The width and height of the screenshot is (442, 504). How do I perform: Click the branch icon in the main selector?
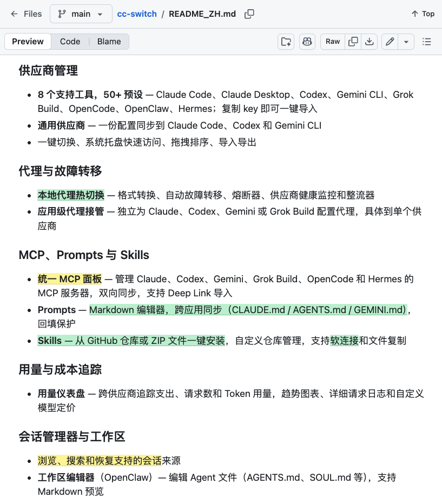coord(62,14)
